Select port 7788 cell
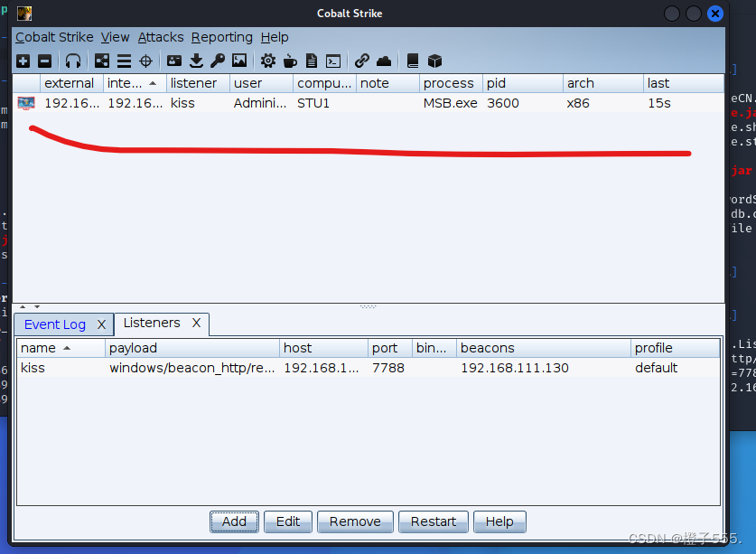The height and width of the screenshot is (554, 756). click(x=388, y=368)
